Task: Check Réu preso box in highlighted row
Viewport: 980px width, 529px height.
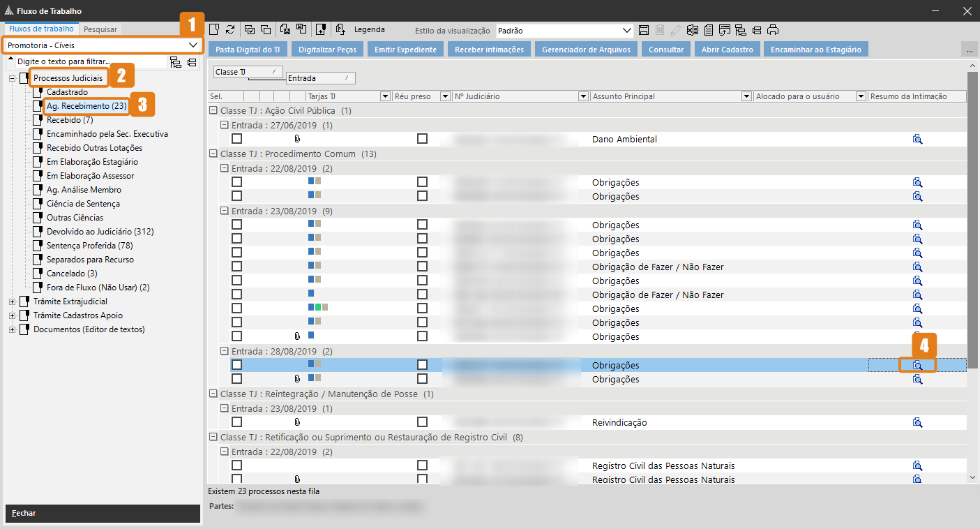Action: point(422,365)
